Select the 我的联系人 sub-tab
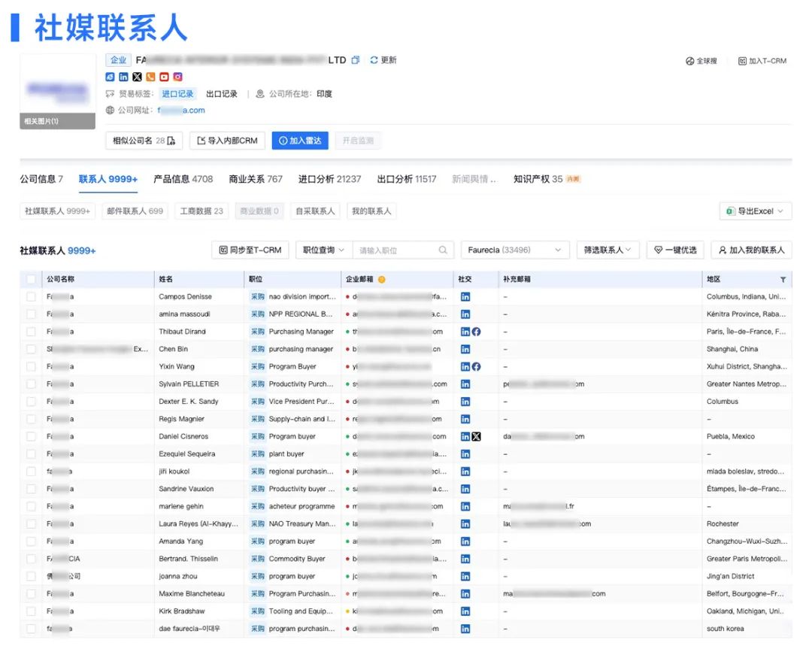The height and width of the screenshot is (646, 812). 371,211
